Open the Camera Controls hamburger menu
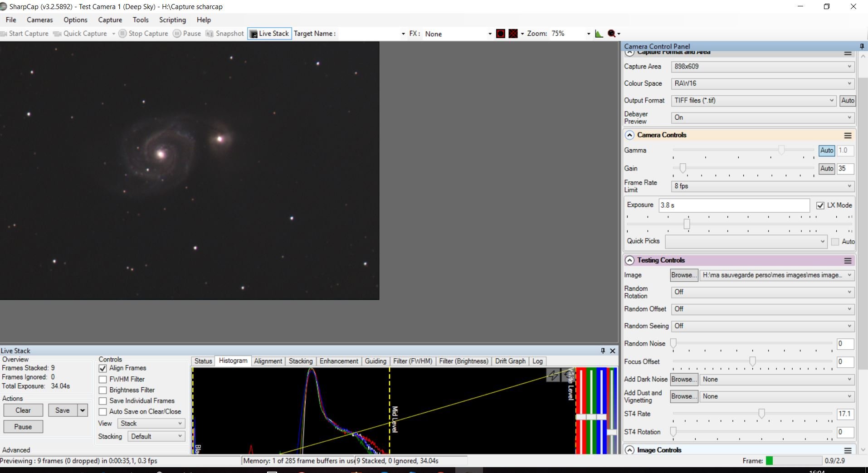 point(848,136)
